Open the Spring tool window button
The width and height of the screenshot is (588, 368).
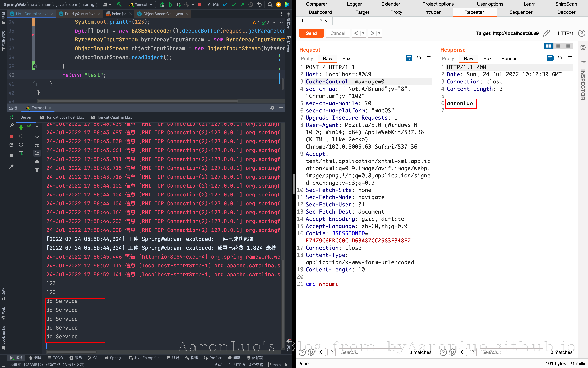click(113, 358)
